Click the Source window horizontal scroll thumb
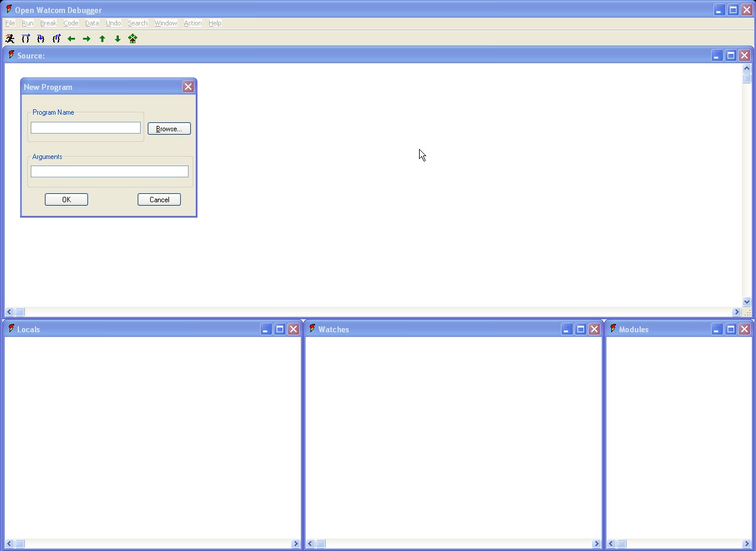The height and width of the screenshot is (551, 756). pos(20,312)
